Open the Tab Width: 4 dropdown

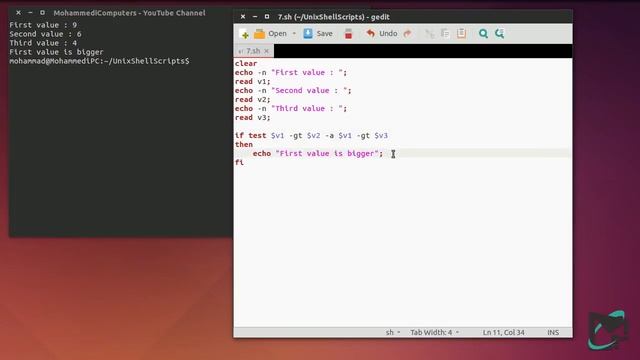click(434, 332)
